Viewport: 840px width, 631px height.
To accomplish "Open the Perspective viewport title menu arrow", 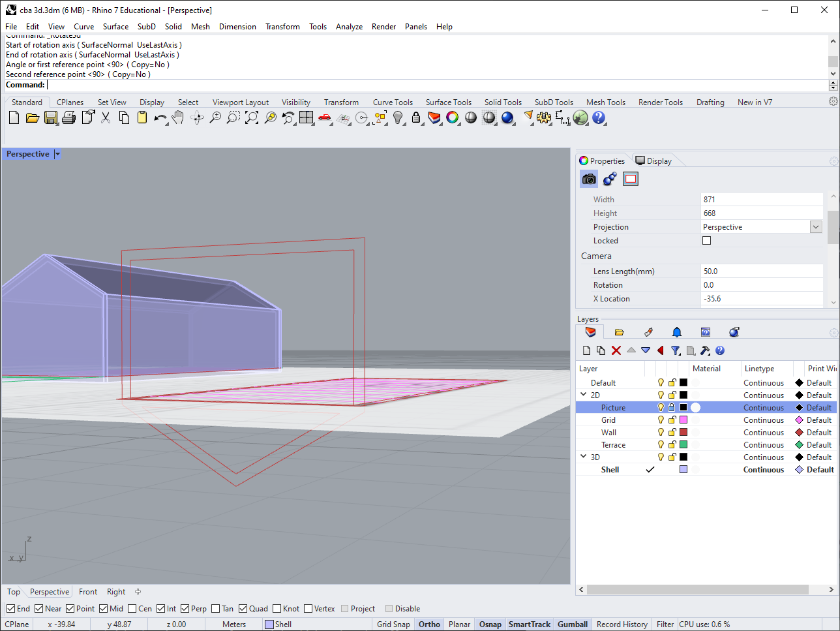I will (x=57, y=155).
